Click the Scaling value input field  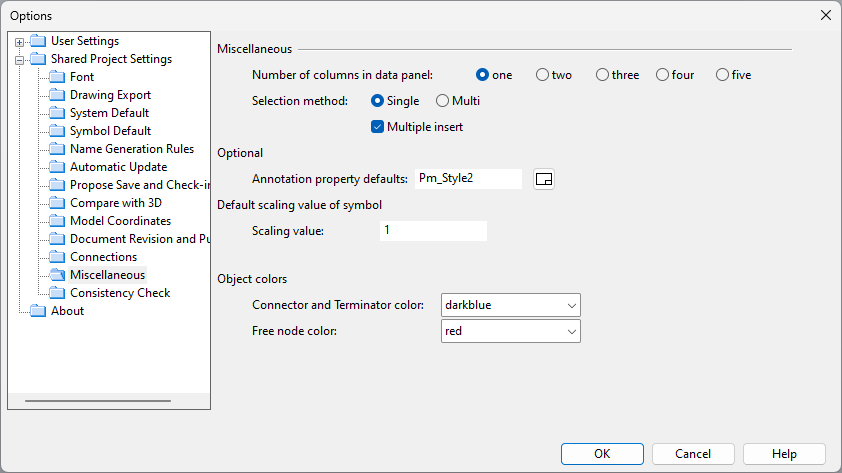433,231
